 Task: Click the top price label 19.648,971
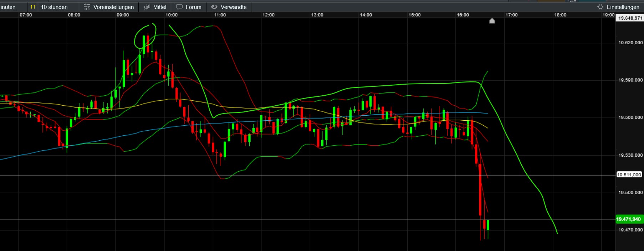pos(630,18)
